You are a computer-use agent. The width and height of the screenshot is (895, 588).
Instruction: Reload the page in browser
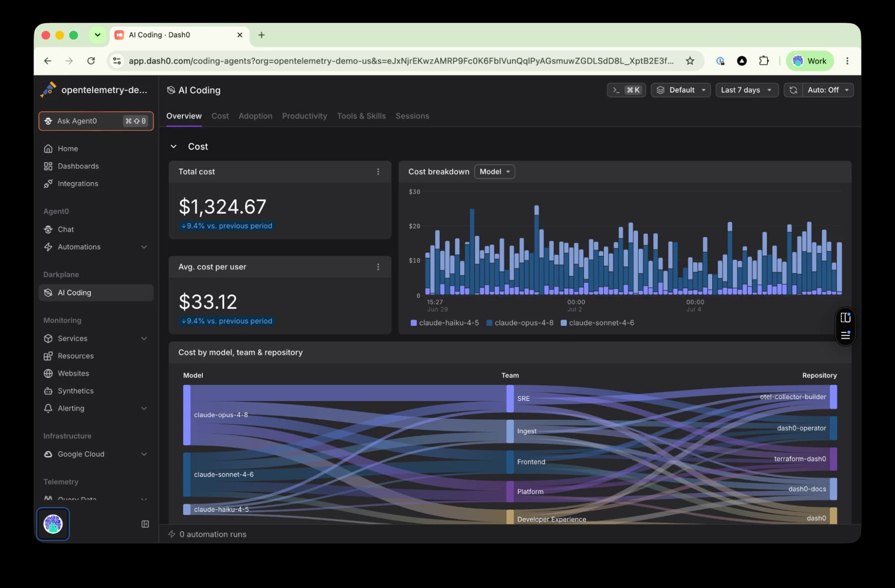click(x=91, y=61)
